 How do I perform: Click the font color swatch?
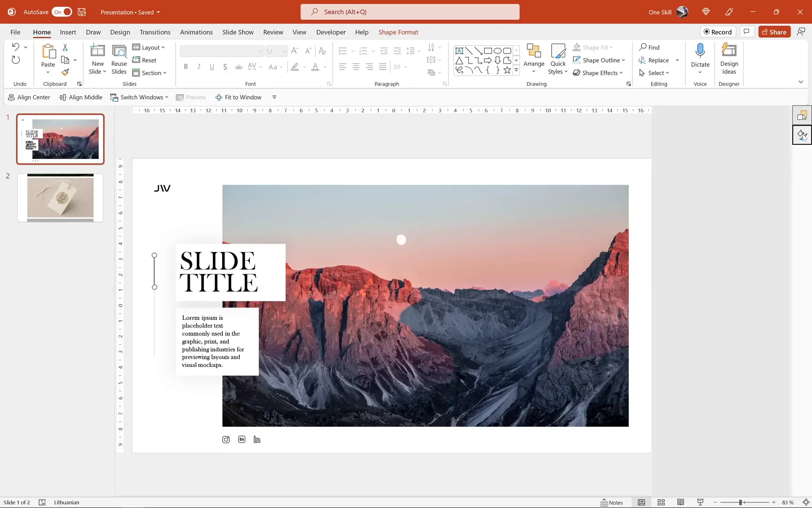coord(315,67)
